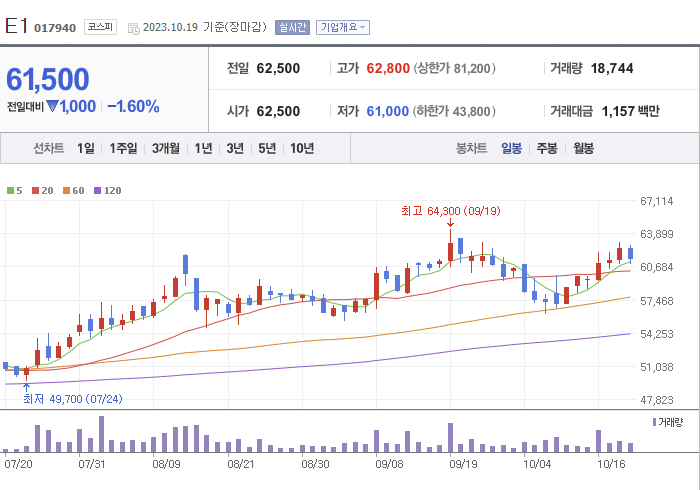Select the 1일 line chart period
Image resolution: width=700 pixels, height=490 pixels.
point(86,148)
